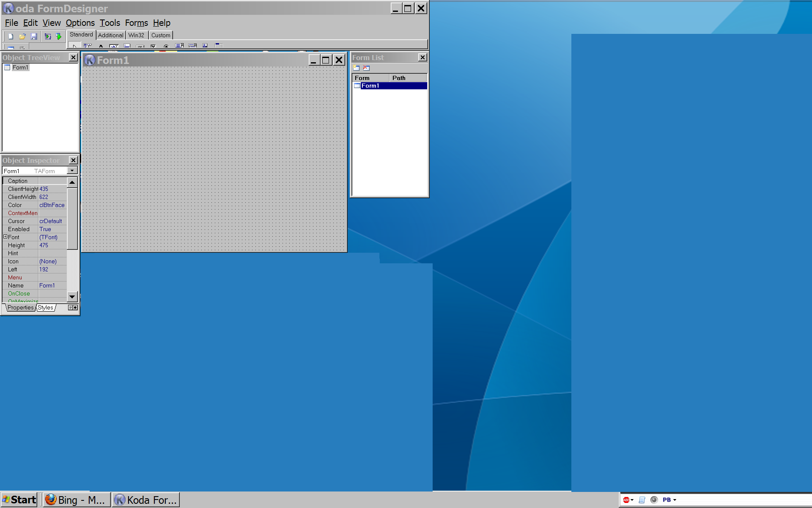Close the Object Inspector panel

[73, 160]
